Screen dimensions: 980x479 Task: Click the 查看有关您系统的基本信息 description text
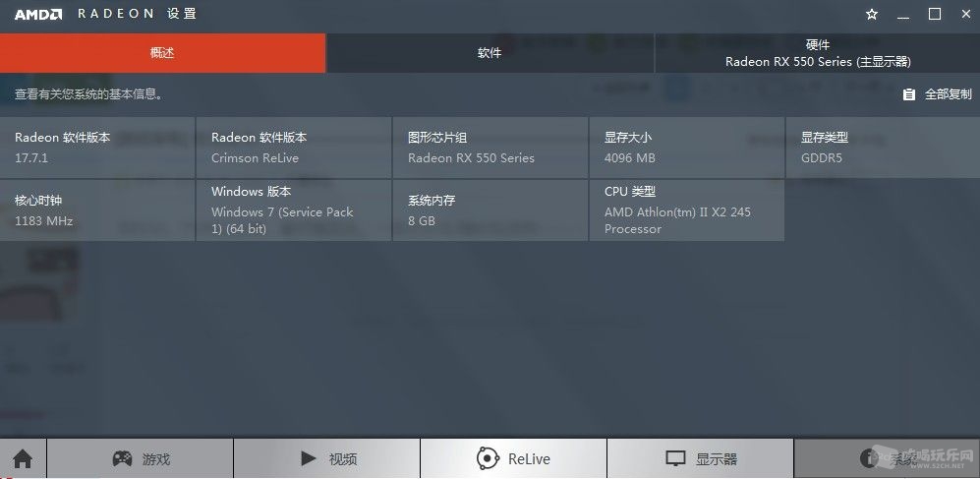[89, 94]
